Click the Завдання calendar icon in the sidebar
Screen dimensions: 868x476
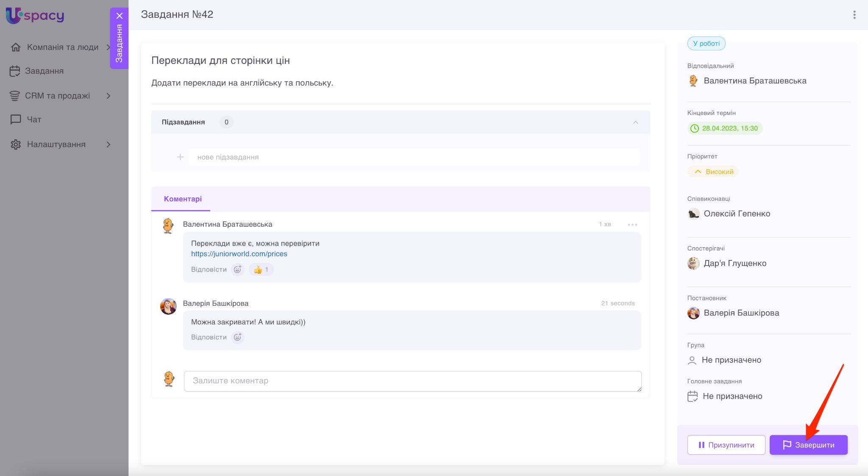[x=15, y=71]
